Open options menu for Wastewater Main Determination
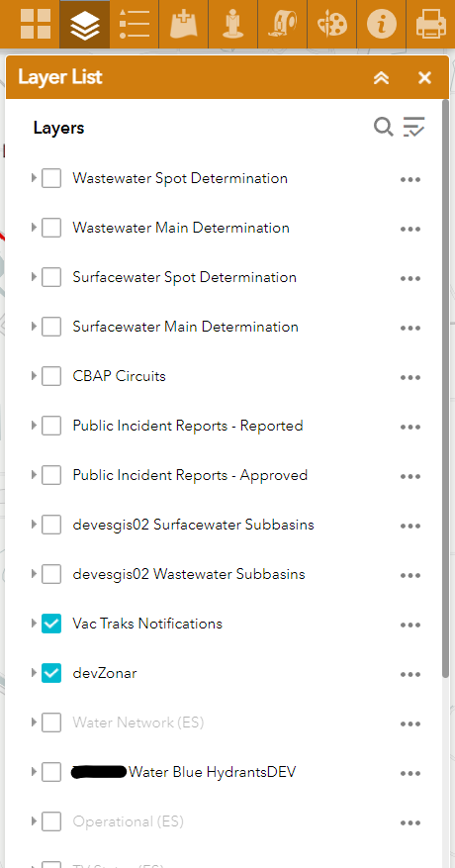This screenshot has height=868, width=455. pos(410,230)
